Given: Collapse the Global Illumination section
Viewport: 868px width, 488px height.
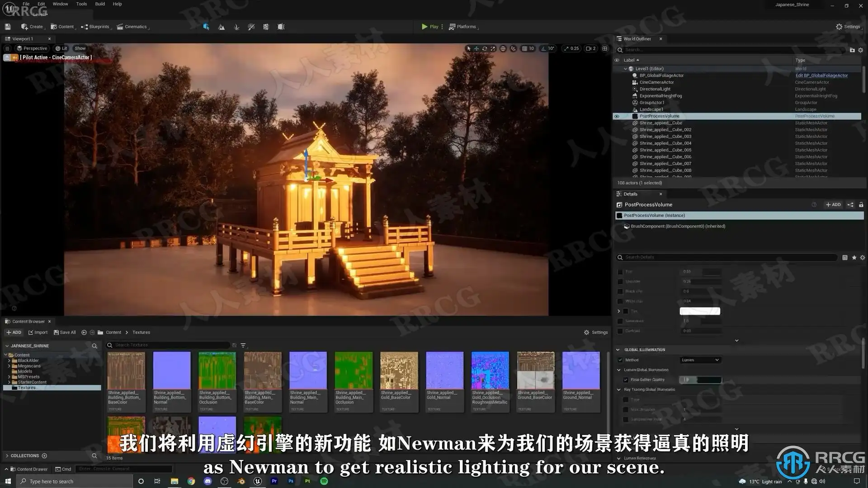Looking at the screenshot, I should [618, 350].
